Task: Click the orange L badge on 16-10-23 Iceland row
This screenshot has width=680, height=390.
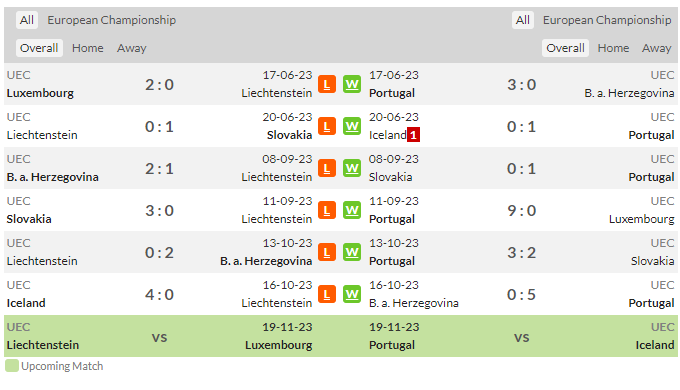Action: point(327,295)
